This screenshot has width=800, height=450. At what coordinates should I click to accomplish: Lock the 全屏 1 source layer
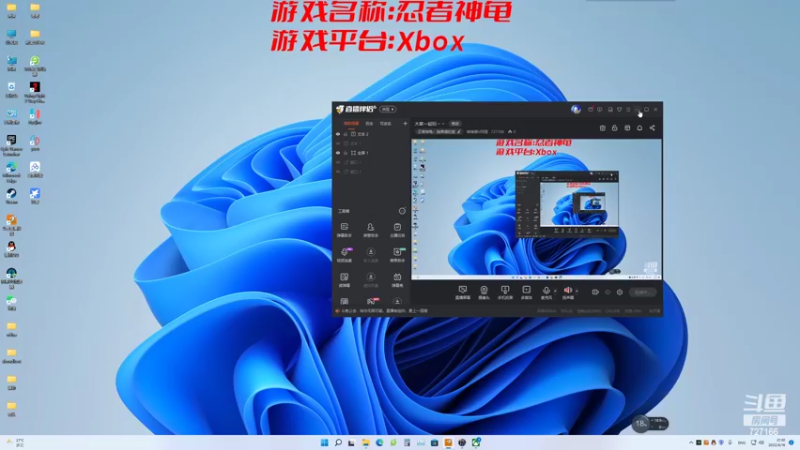point(345,153)
